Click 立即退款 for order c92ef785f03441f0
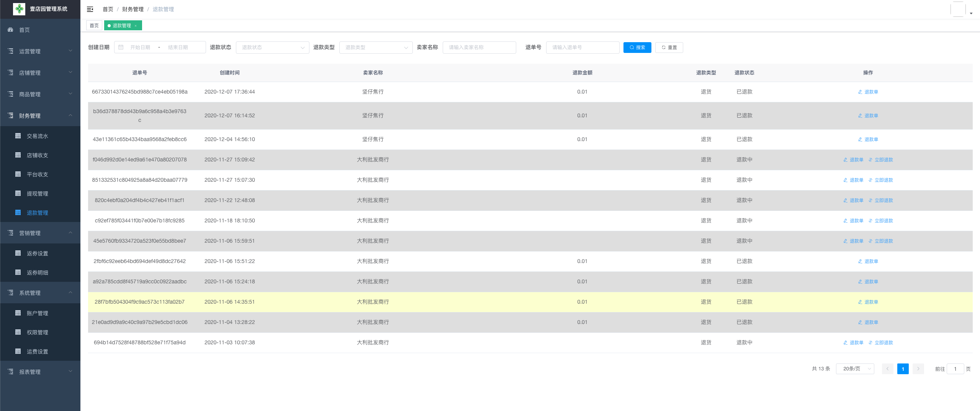980x411 pixels. (881, 221)
